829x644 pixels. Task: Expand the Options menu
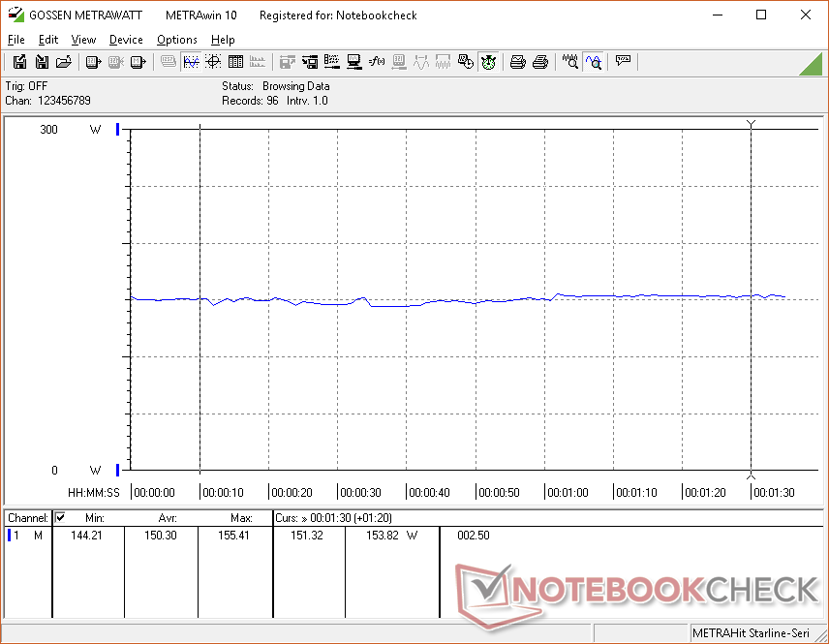[x=176, y=40]
